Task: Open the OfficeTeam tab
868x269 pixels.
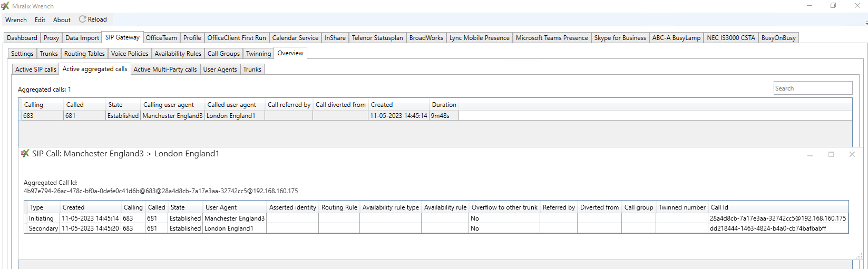Action: click(x=161, y=38)
